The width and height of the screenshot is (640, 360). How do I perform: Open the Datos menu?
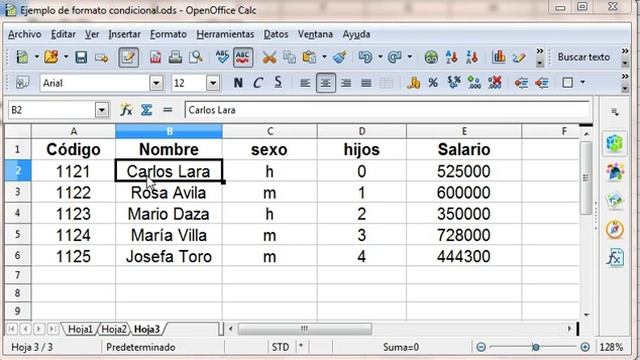pyautogui.click(x=276, y=34)
